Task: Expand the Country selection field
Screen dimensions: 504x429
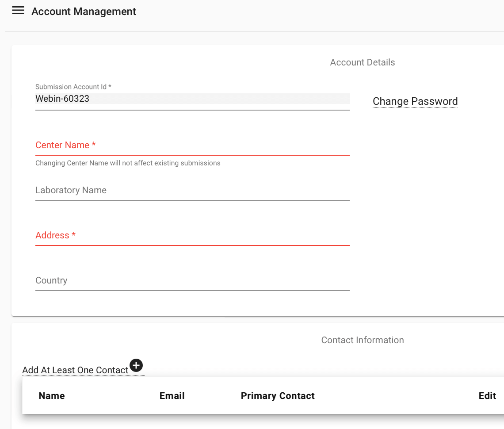Action: 192,281
